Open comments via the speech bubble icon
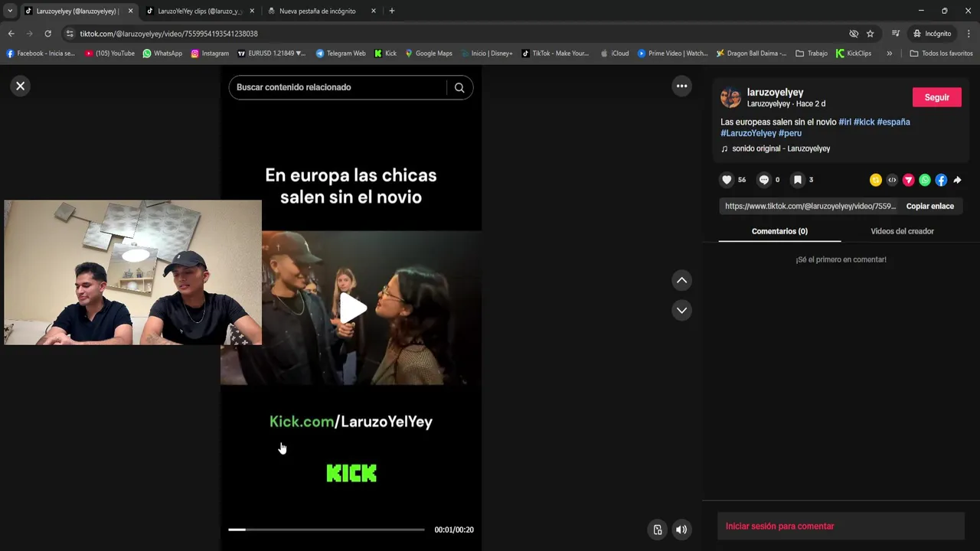This screenshot has height=551, width=980. (763, 180)
